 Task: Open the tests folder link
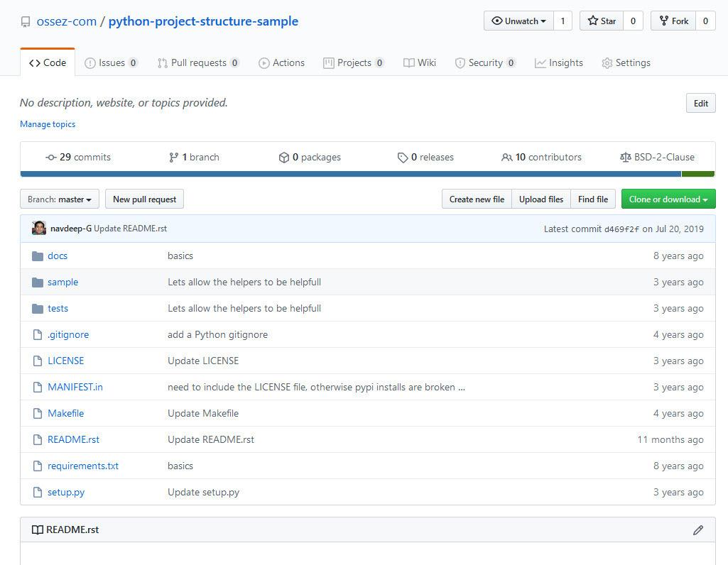point(58,309)
